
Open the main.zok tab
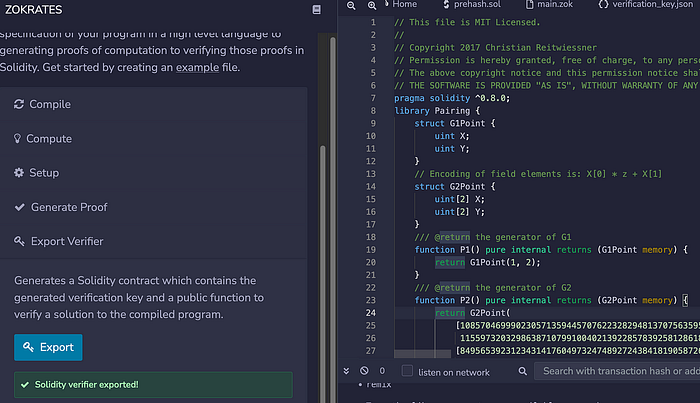550,4
